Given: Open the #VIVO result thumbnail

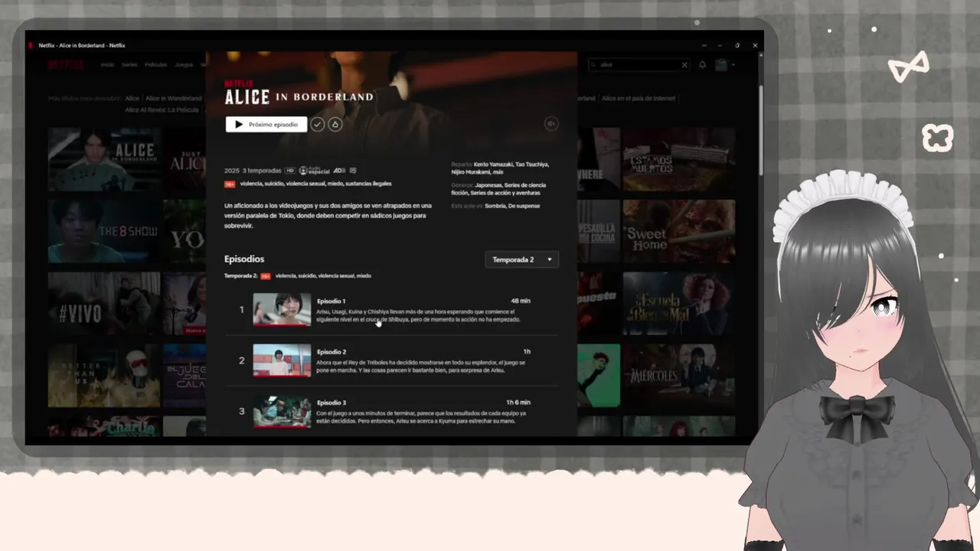Looking at the screenshot, I should click(104, 304).
